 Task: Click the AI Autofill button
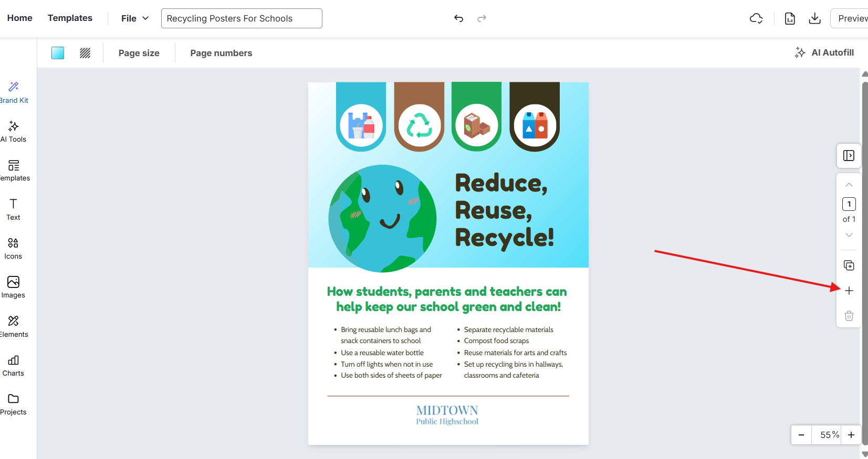pos(824,52)
